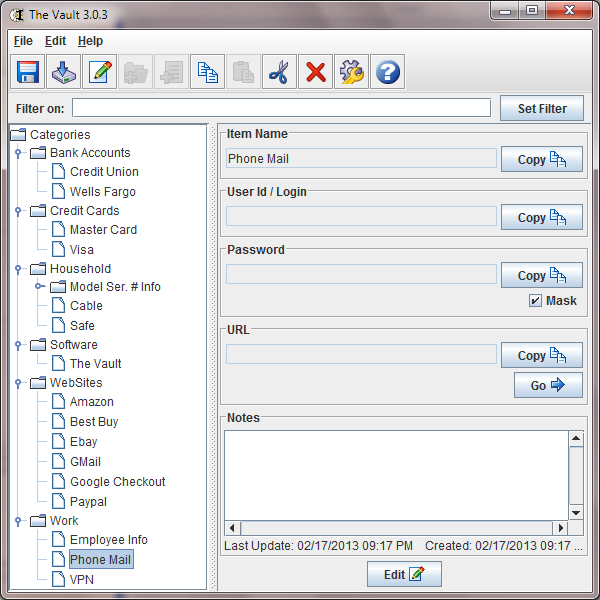Image resolution: width=600 pixels, height=600 pixels.
Task: Click the scissors cut toolbar icon
Action: 279,72
